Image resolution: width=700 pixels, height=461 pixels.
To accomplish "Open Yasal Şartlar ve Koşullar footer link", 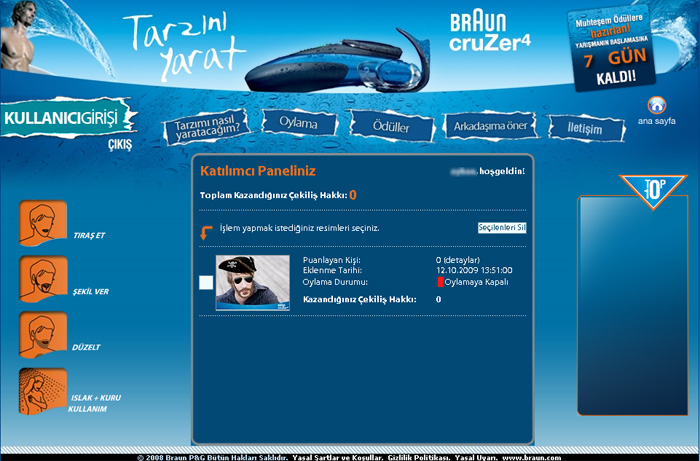I will point(338,457).
